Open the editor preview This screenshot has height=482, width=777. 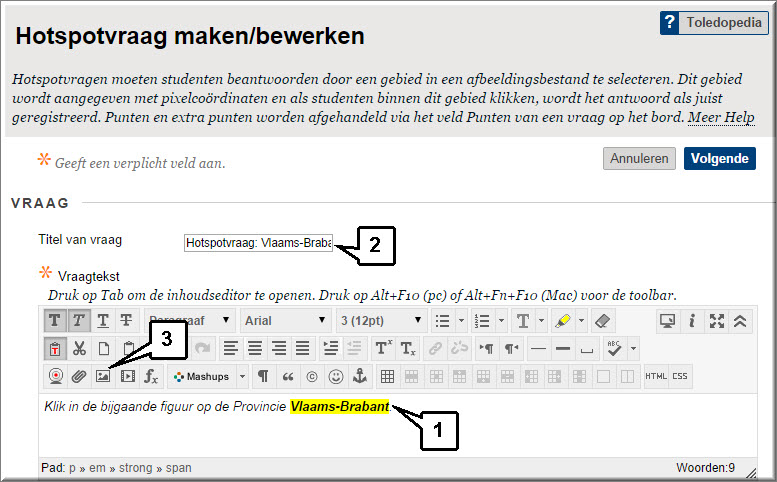(667, 321)
